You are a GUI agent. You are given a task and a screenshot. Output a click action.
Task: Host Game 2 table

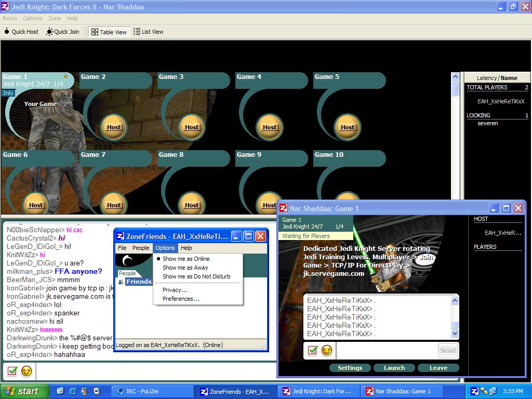[114, 127]
